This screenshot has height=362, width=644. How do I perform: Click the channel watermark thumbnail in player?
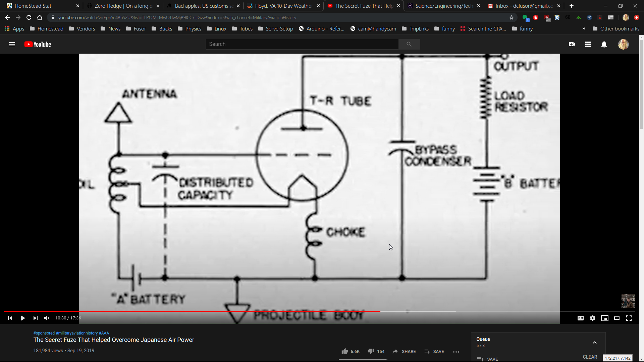pyautogui.click(x=628, y=301)
